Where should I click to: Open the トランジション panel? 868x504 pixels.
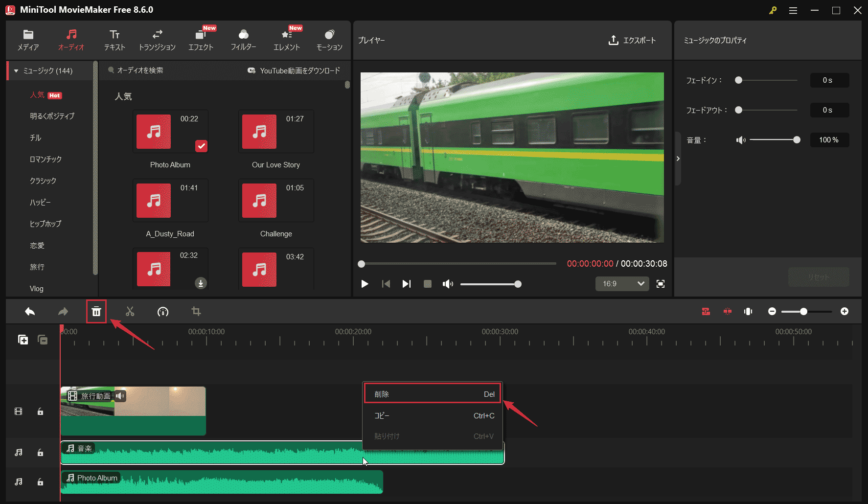click(157, 39)
